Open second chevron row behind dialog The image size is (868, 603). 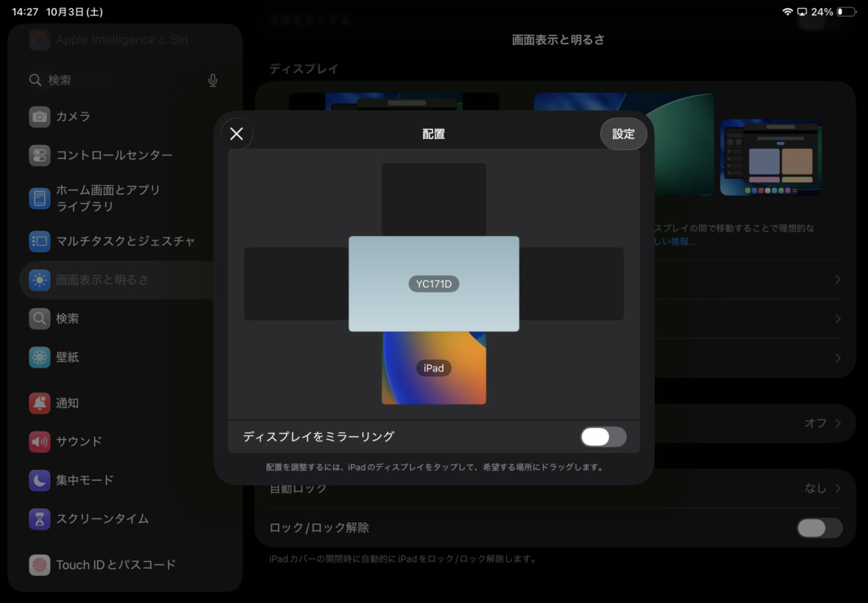click(x=838, y=318)
